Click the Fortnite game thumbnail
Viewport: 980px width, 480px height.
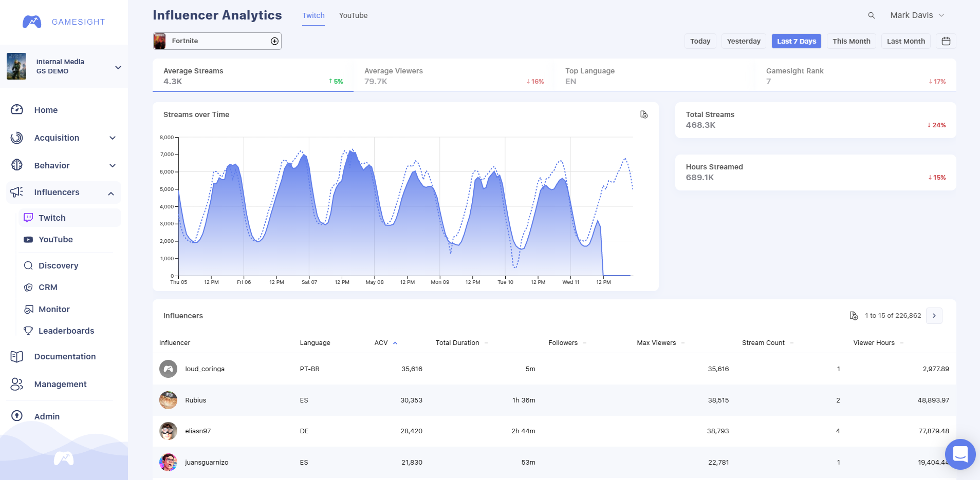coord(160,41)
